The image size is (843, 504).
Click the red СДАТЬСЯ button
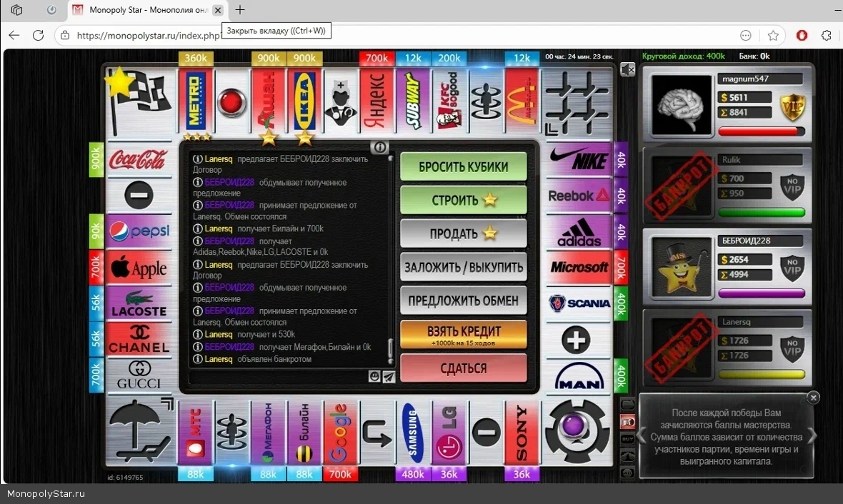tap(464, 368)
